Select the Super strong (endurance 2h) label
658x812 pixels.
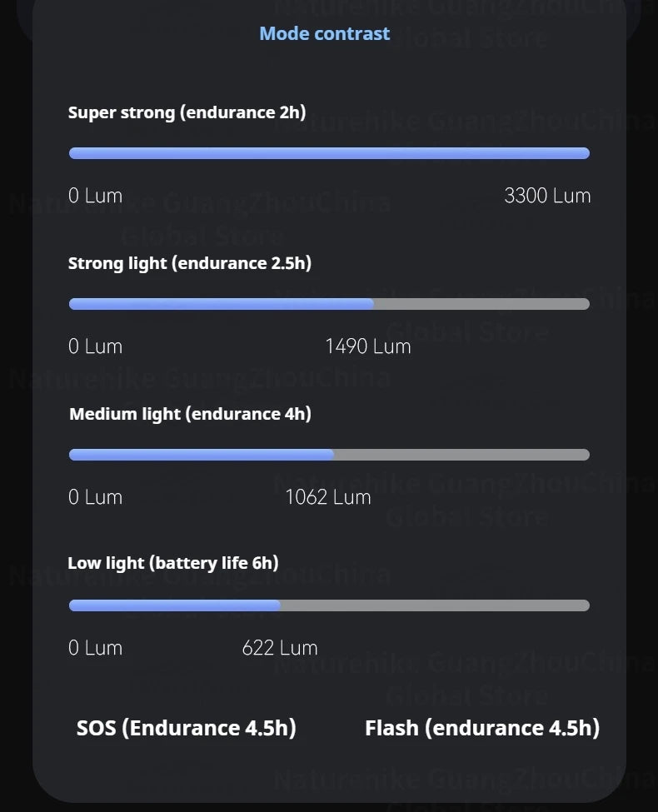[187, 112]
